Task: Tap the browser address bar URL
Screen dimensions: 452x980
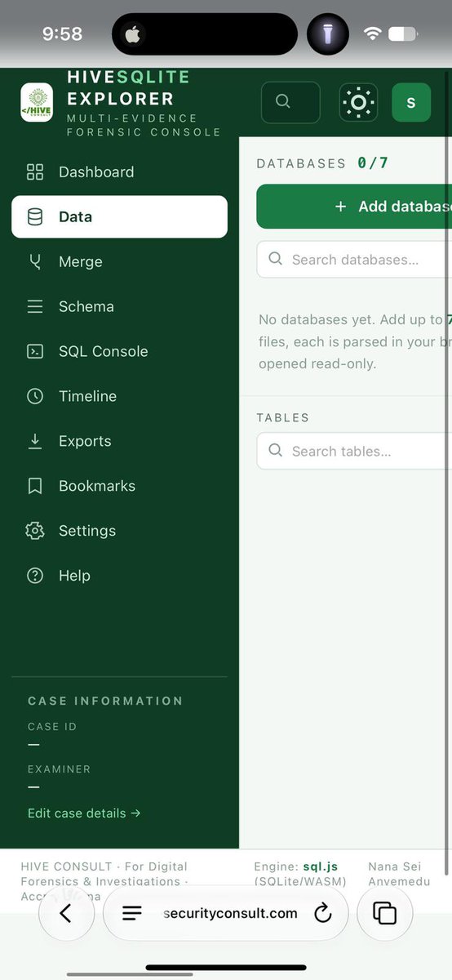Action: pyautogui.click(x=230, y=913)
